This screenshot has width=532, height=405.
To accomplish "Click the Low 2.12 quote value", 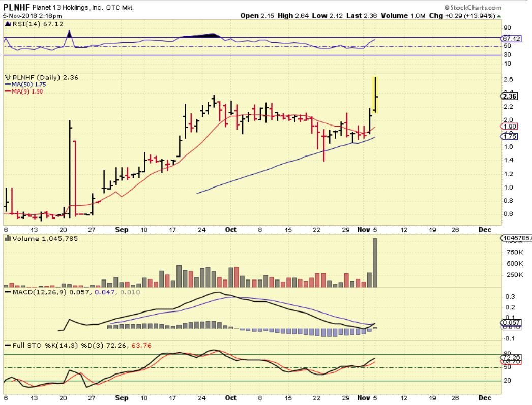I will (x=328, y=16).
